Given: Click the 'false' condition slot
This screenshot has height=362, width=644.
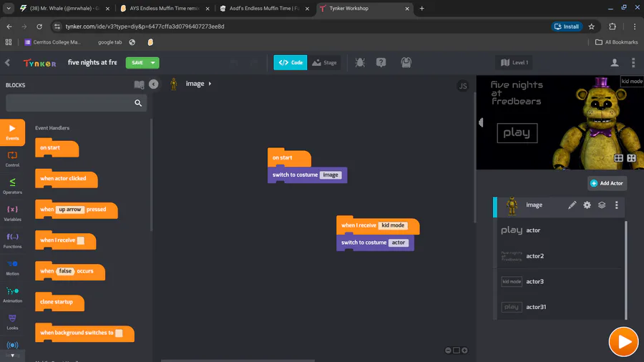Looking at the screenshot, I should 65,271.
